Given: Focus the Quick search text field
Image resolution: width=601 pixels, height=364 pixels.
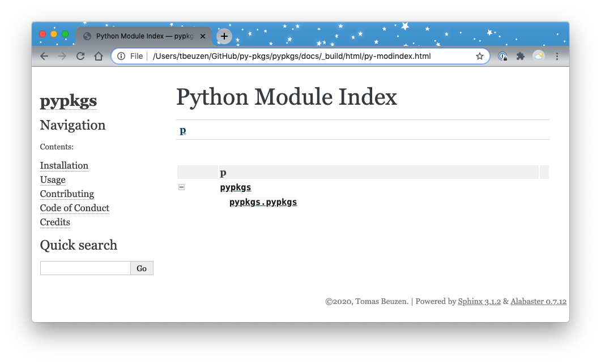Looking at the screenshot, I should (85, 268).
